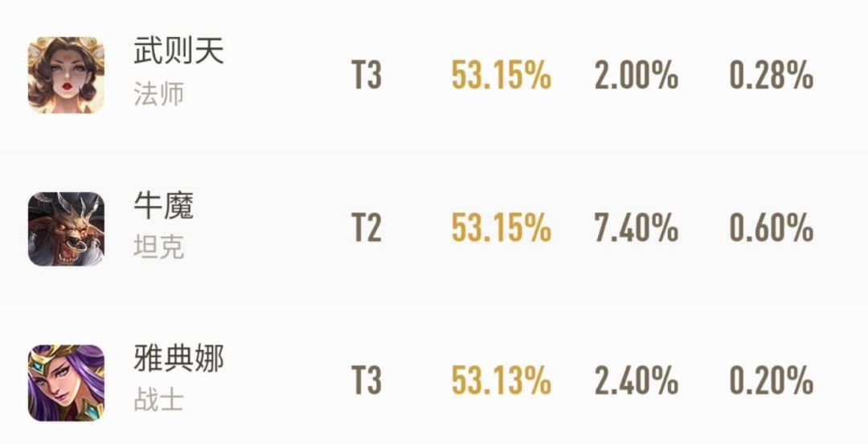The height and width of the screenshot is (444, 868).
Task: Click the 法师 role label
Action: point(158,94)
